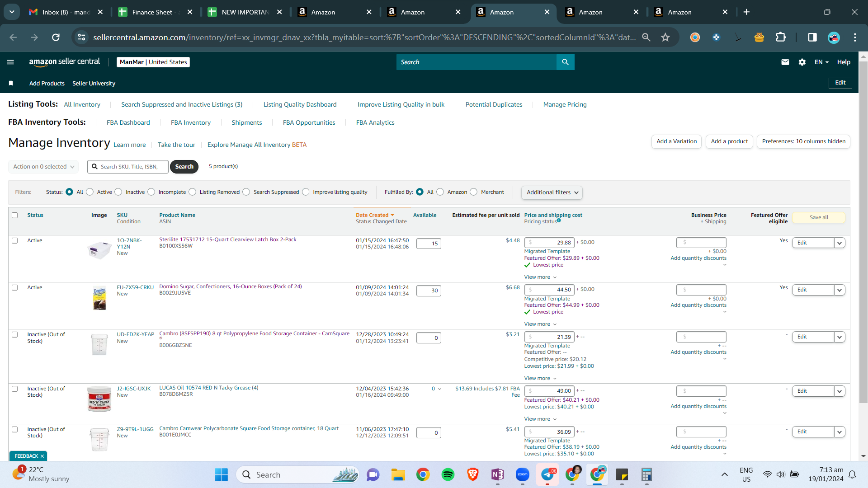Select the Sterilite Latch Box row checkbox
This screenshot has width=868, height=488.
(x=14, y=240)
